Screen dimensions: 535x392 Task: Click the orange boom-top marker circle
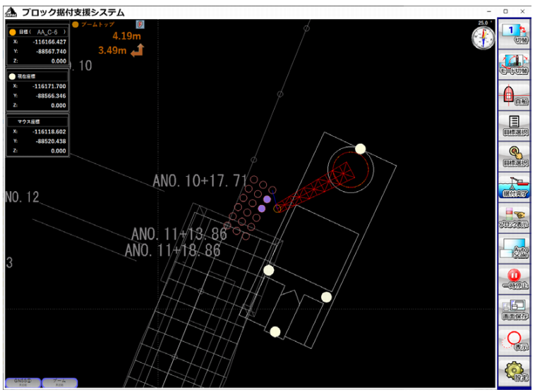277,208
